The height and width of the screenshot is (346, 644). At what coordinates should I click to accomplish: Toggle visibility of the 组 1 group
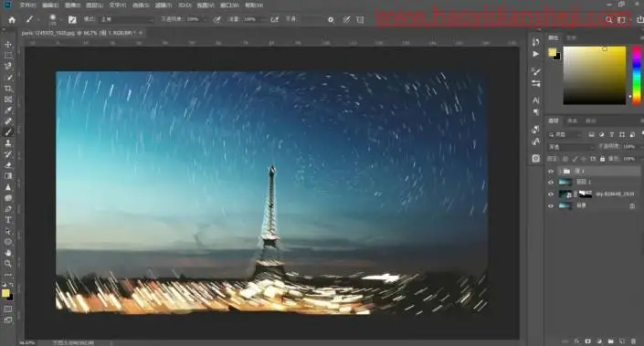551,171
